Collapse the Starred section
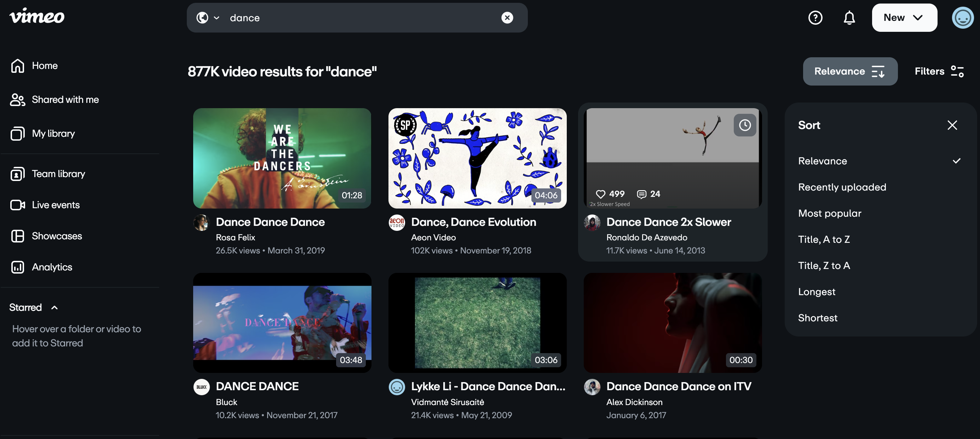This screenshot has height=439, width=980. (x=54, y=308)
